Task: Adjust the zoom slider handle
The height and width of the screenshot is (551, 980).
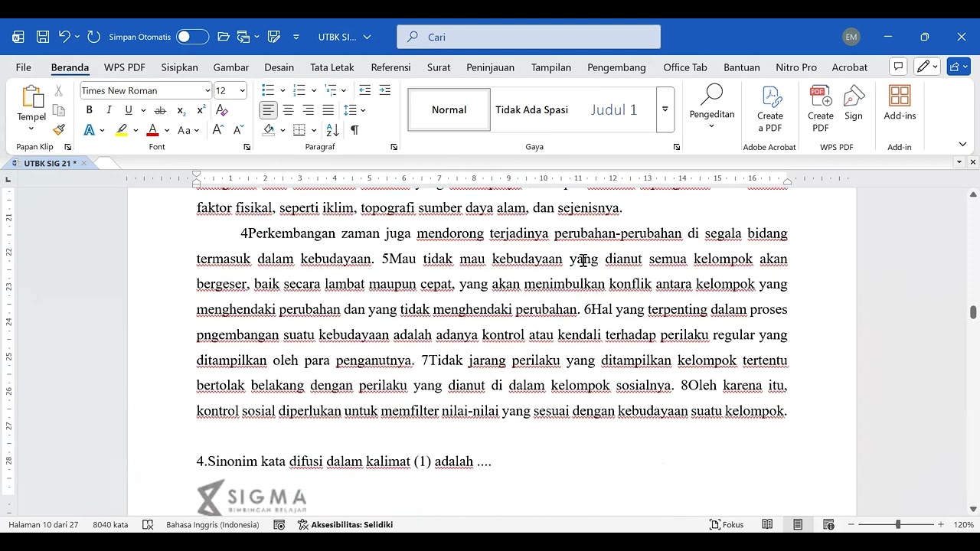Action: click(x=898, y=525)
